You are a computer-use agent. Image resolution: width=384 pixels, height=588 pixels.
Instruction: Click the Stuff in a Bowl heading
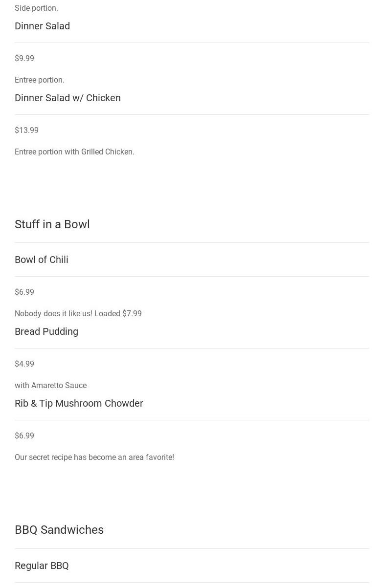pyautogui.click(x=52, y=224)
